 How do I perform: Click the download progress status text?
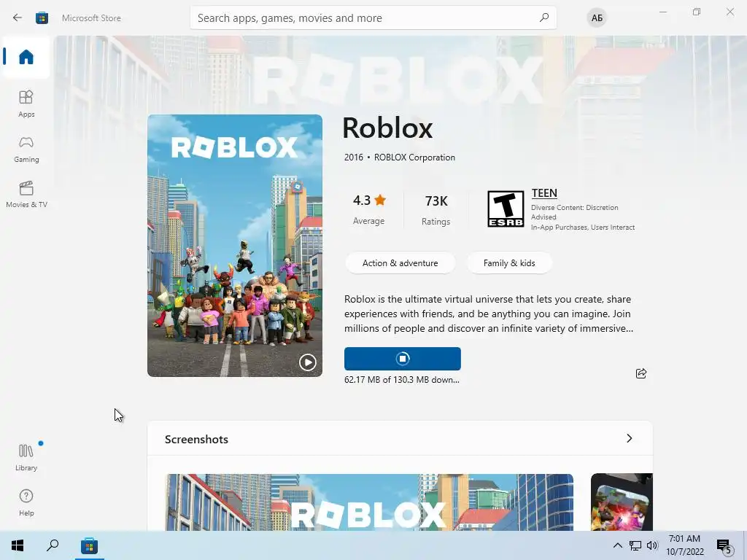pyautogui.click(x=402, y=379)
